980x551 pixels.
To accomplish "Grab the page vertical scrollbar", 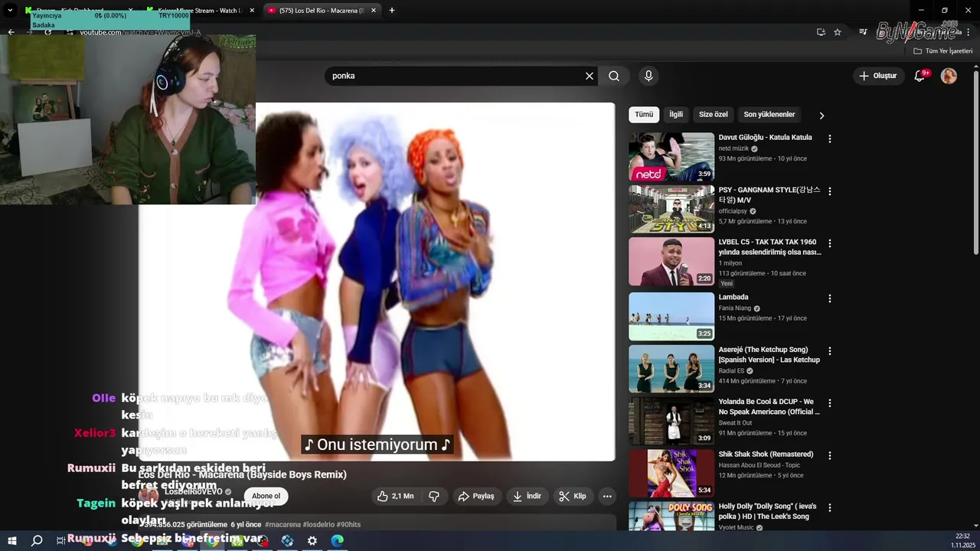I will click(975, 162).
